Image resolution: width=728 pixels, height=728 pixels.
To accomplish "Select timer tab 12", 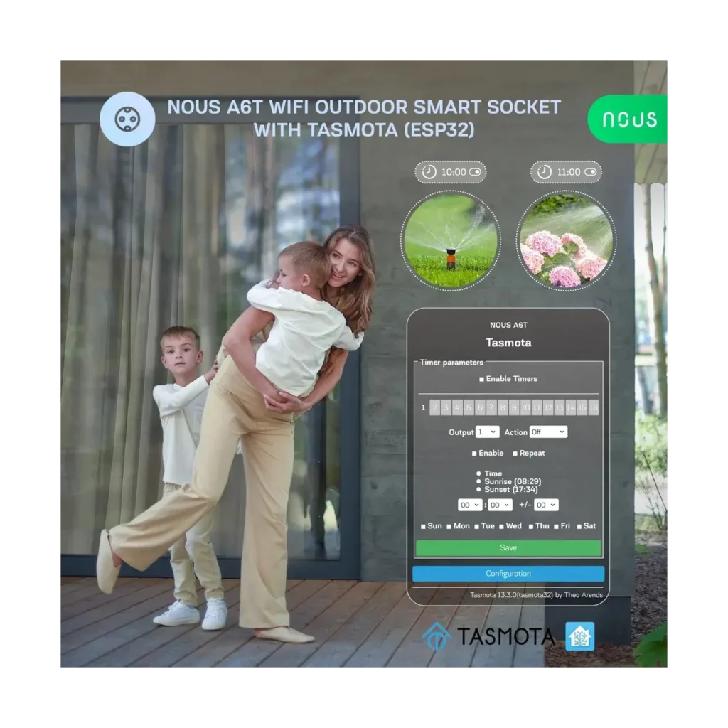I will 548,407.
